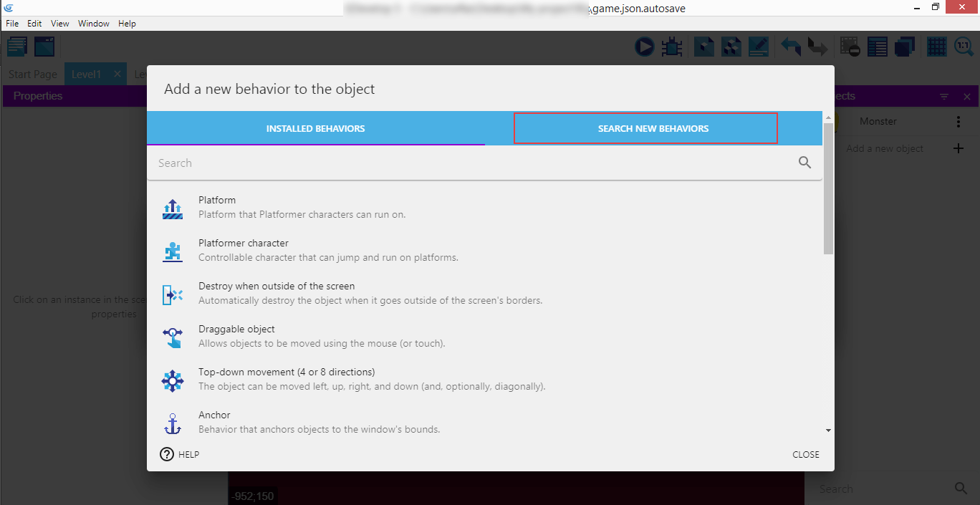Click the magnifier icon in behavior search
The height and width of the screenshot is (505, 980).
click(x=804, y=163)
